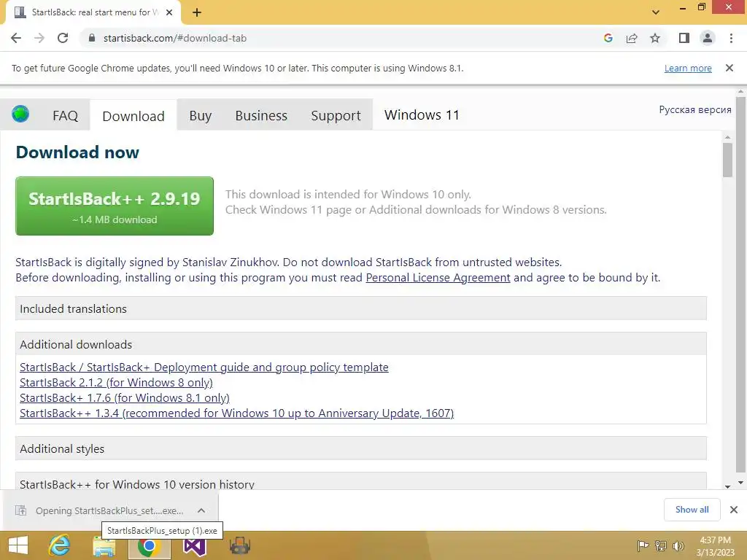Screen dimensions: 747x560
Task: Reload the current page
Action: 63,38
